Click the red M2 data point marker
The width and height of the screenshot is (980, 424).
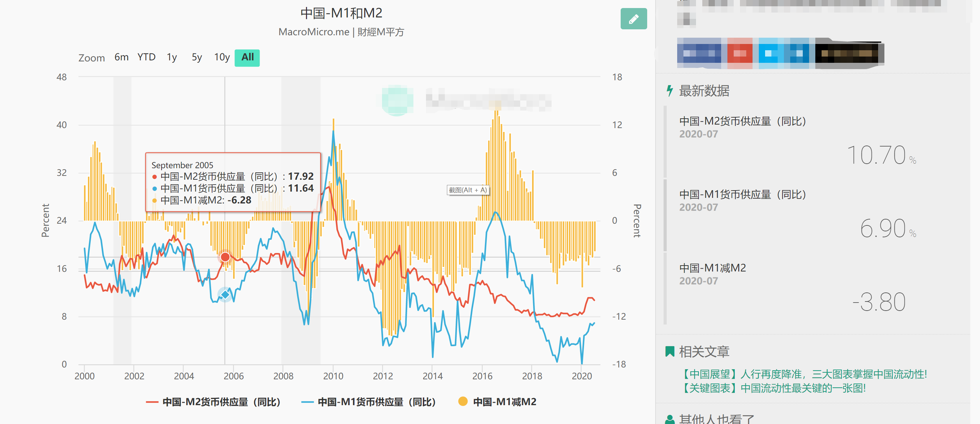(x=225, y=257)
